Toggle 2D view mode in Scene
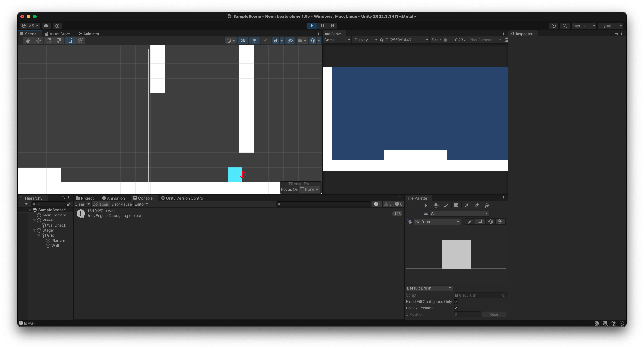 pyautogui.click(x=243, y=41)
